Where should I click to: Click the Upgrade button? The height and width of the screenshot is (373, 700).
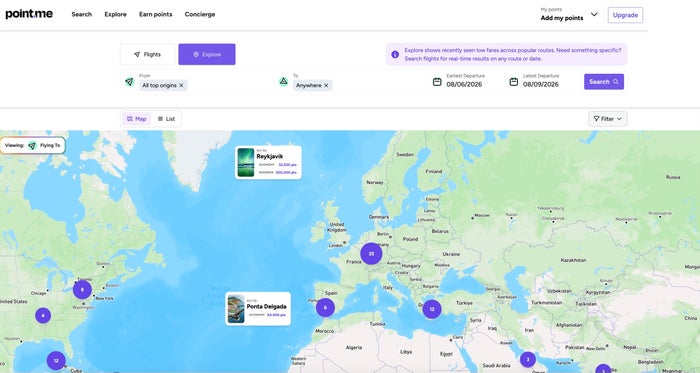[x=625, y=15]
